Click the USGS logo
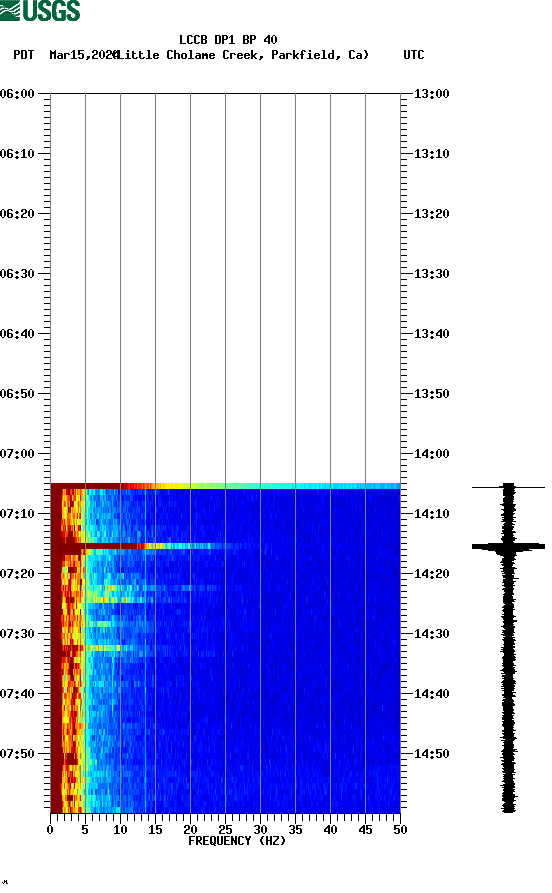Viewport: 552px width, 893px height. (40, 10)
